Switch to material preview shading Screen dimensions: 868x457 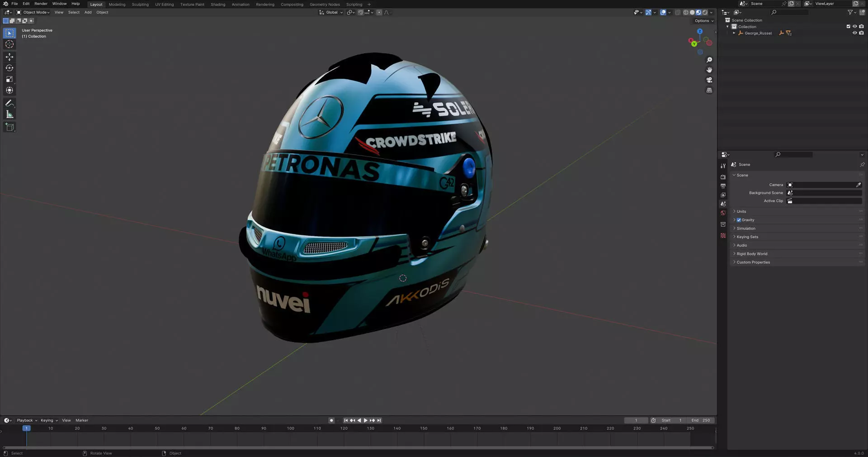(698, 12)
